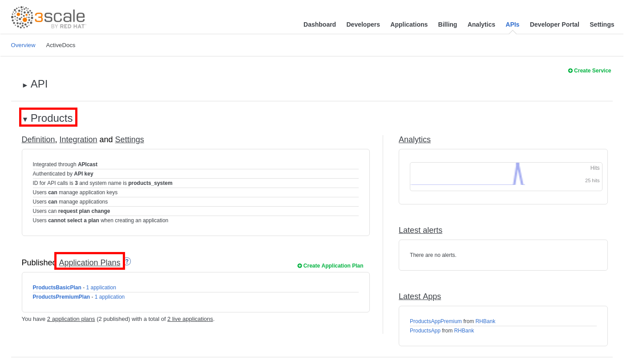The width and height of the screenshot is (635, 364).
Task: Open the Dashboard menu item
Action: click(x=320, y=24)
